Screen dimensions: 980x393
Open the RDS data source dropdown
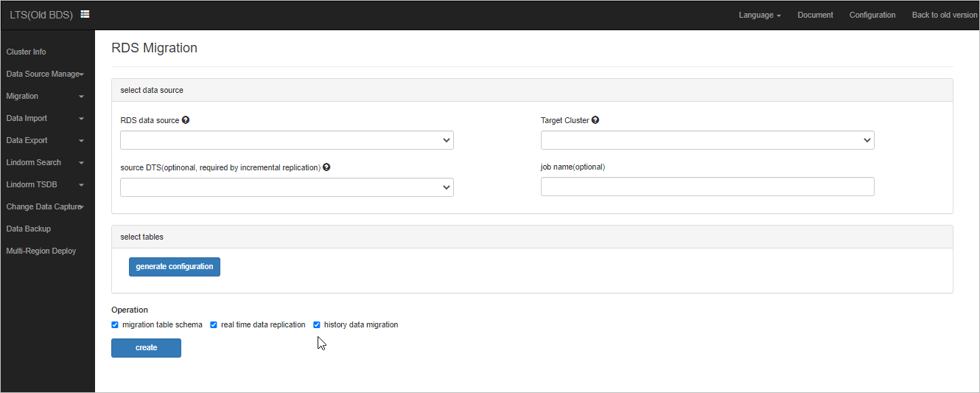(x=287, y=140)
